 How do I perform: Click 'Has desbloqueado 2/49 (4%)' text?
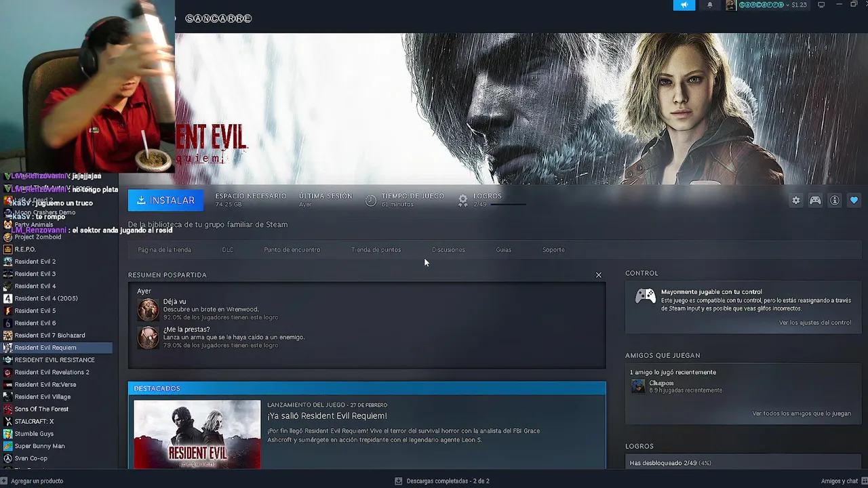click(x=670, y=463)
